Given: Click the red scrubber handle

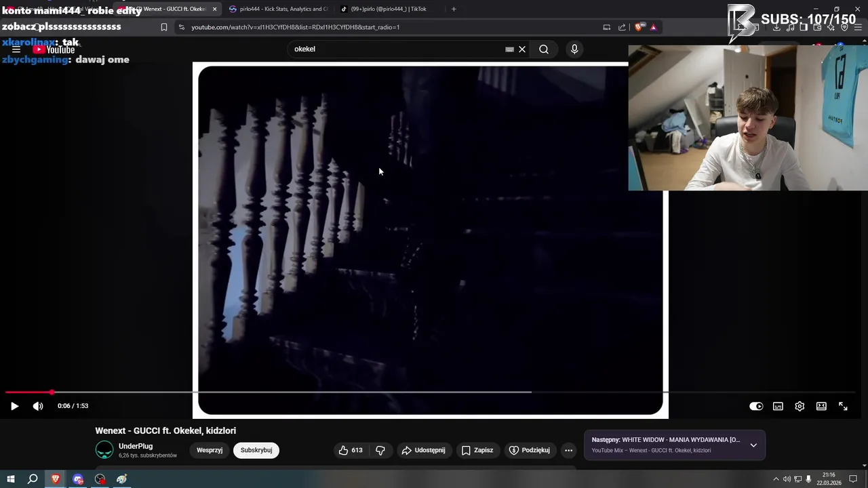Looking at the screenshot, I should tap(52, 392).
